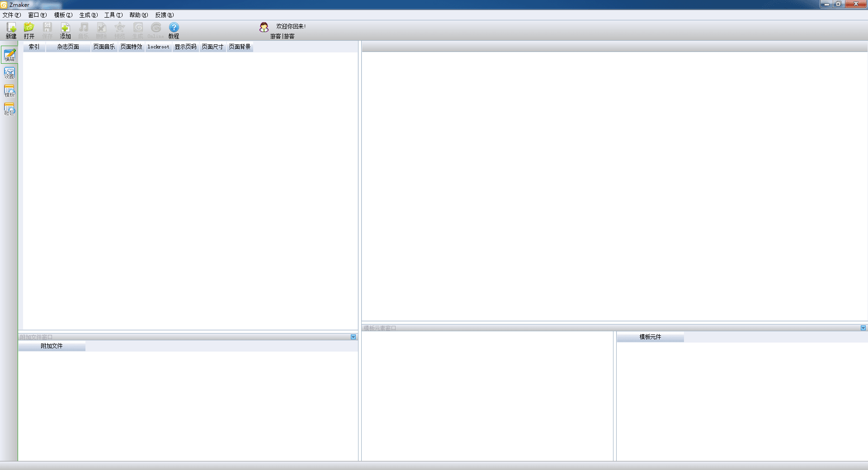Viewport: 868px width, 470px height.
Task: Click the 页面背景 column header
Action: tap(240, 47)
